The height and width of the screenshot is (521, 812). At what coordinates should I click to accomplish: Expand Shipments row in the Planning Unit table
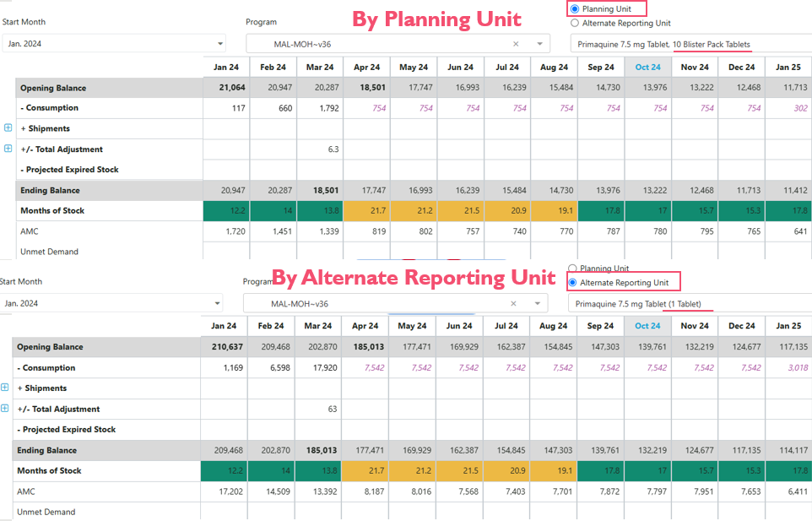coord(8,128)
